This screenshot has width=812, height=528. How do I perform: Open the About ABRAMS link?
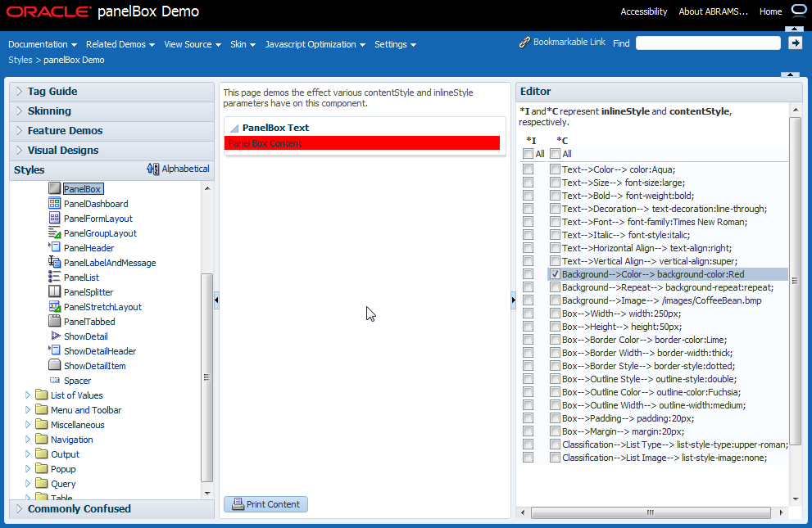coord(713,11)
